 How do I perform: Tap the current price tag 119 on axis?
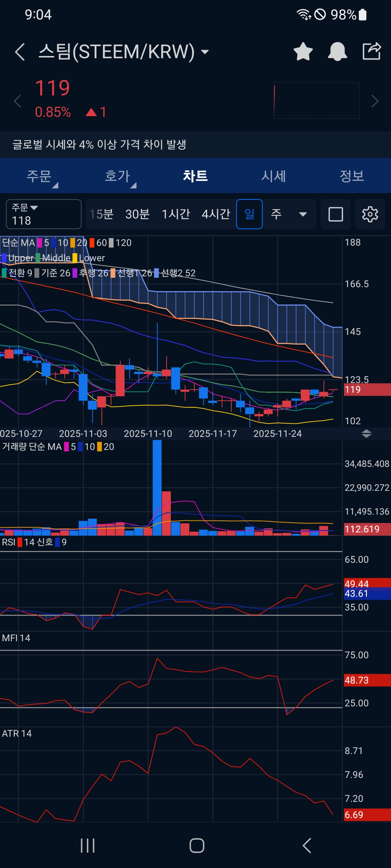[367, 390]
